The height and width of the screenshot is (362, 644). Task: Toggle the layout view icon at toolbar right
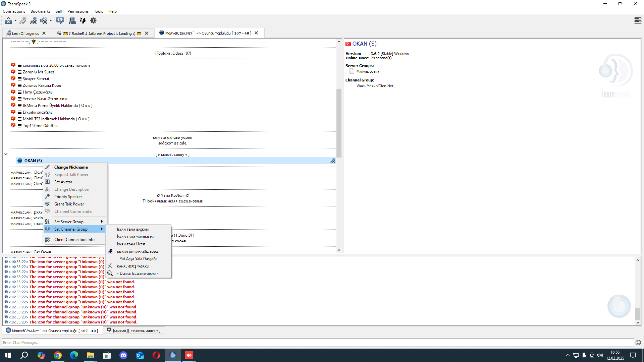pos(638,21)
